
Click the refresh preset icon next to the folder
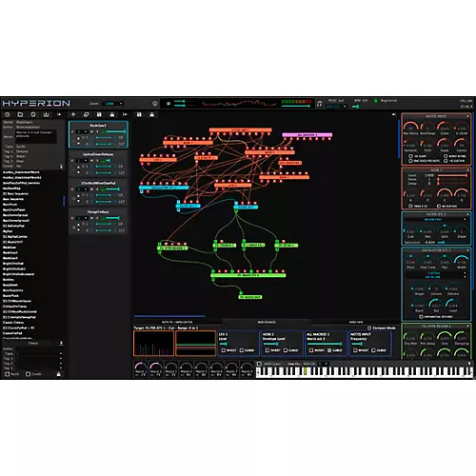tap(33, 114)
